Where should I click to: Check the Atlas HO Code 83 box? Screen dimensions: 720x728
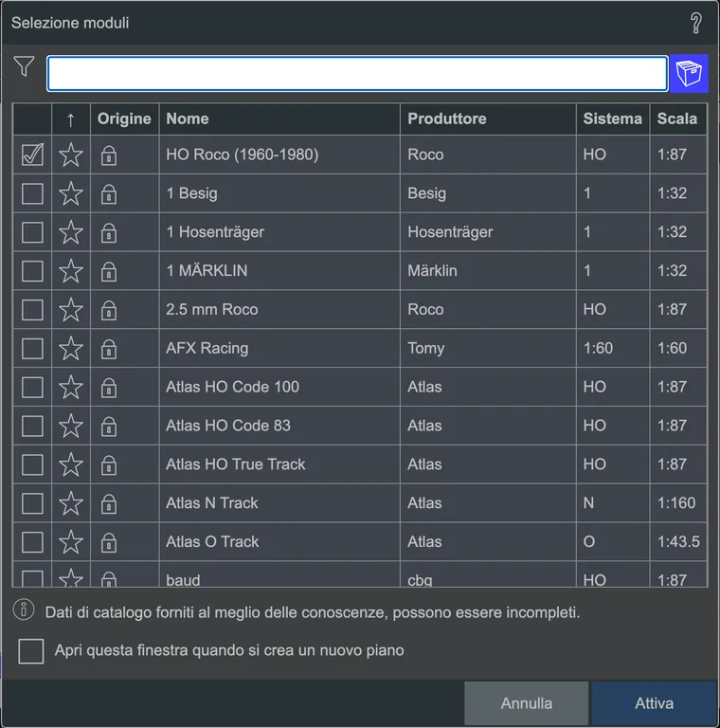(32, 426)
